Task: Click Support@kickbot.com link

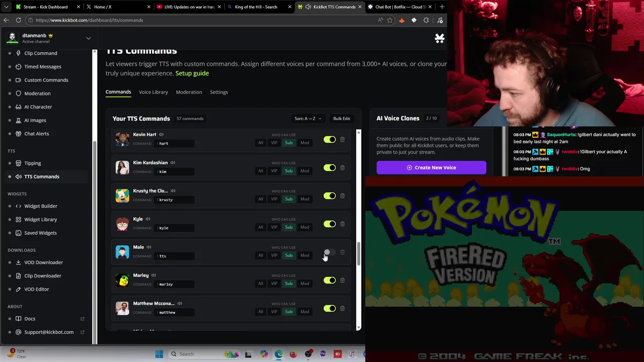Action: 49,332
